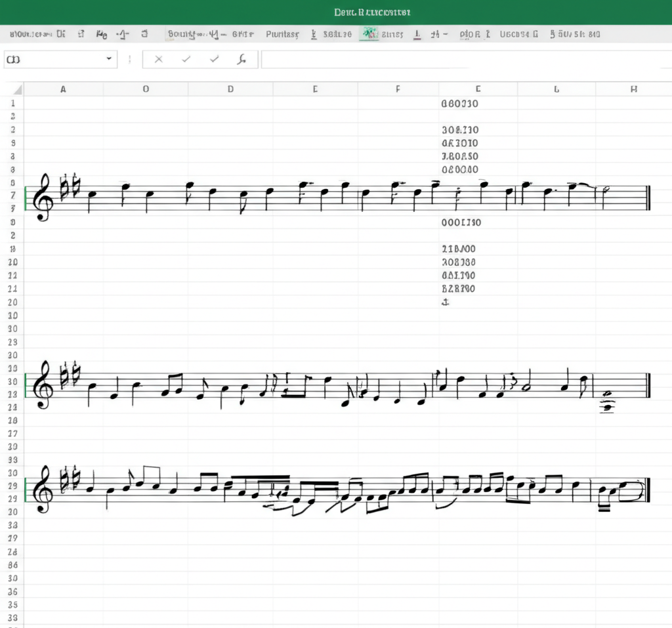672x628 pixels.
Task: Select the row 1 header
Action: [x=12, y=103]
